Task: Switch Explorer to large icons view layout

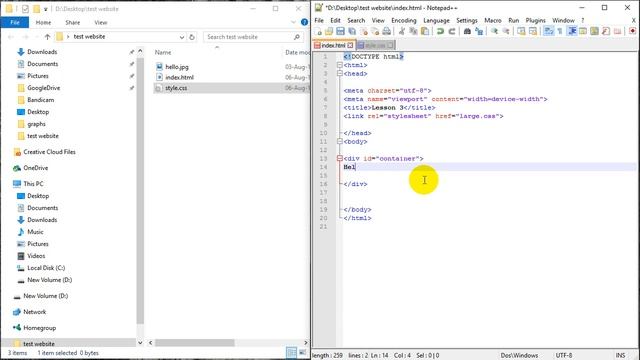Action: tap(302, 353)
